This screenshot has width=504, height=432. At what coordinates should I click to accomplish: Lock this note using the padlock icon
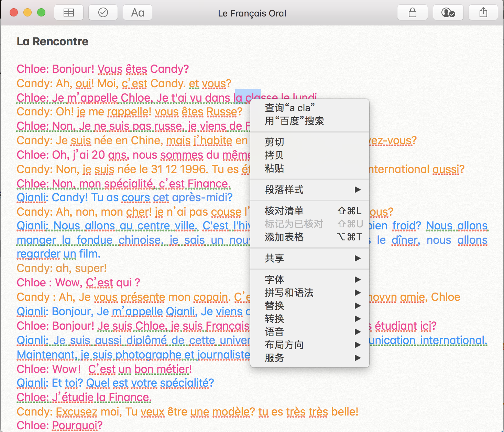pyautogui.click(x=413, y=13)
